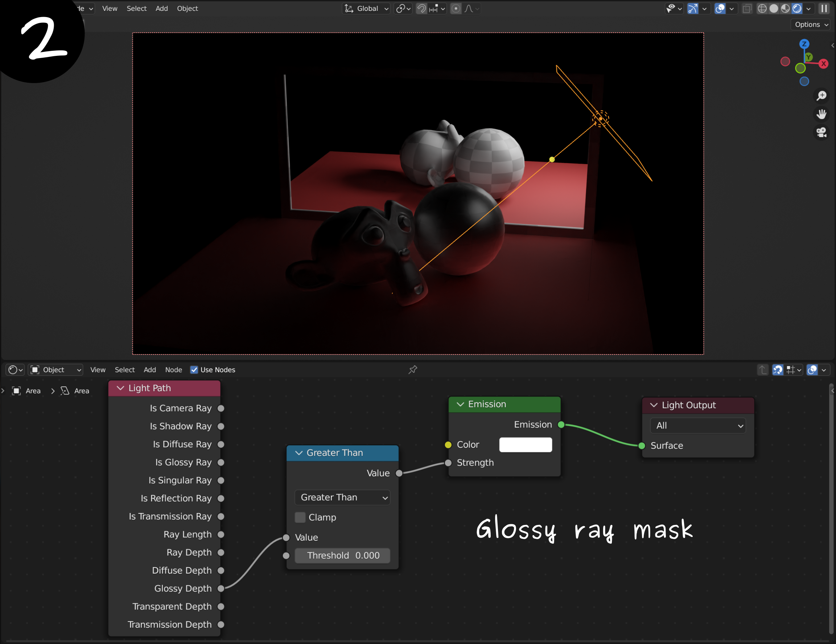Click the Emission Color input socket
This screenshot has height=644, width=836.
(448, 444)
